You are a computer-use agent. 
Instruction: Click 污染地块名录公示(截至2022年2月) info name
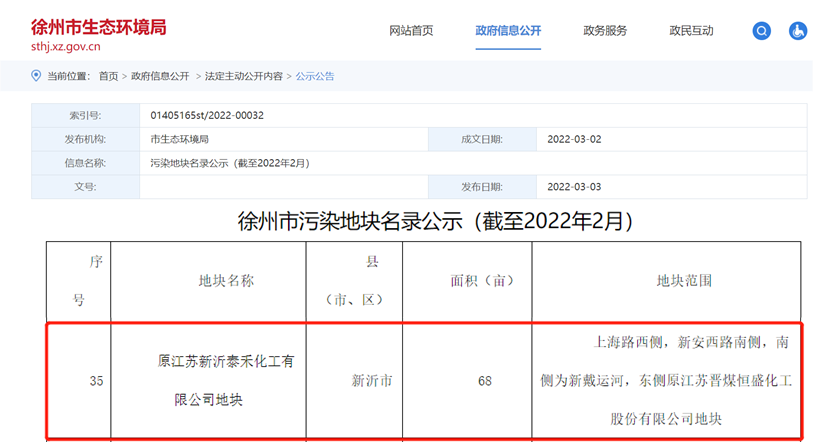230,163
